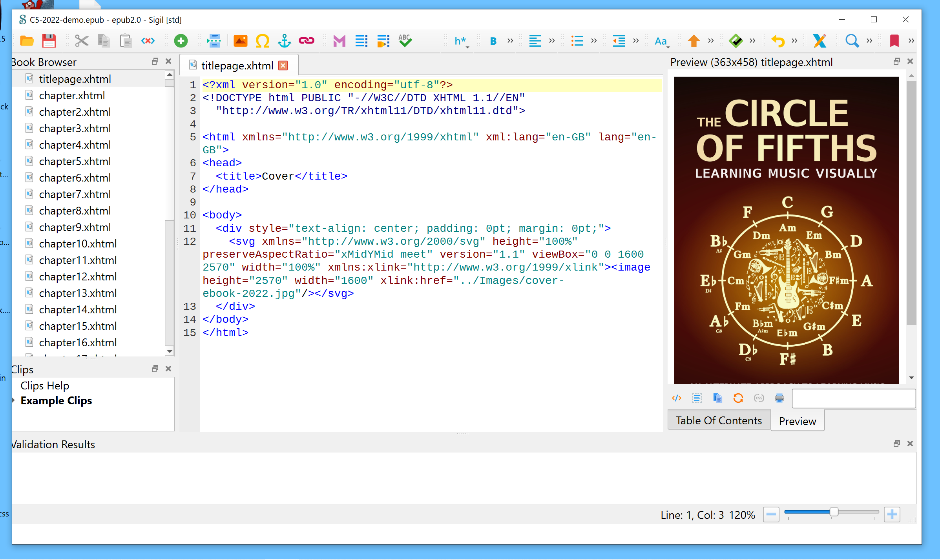Expand the Example Clips tree group
Viewport: 940px width, 560px height.
tap(14, 400)
